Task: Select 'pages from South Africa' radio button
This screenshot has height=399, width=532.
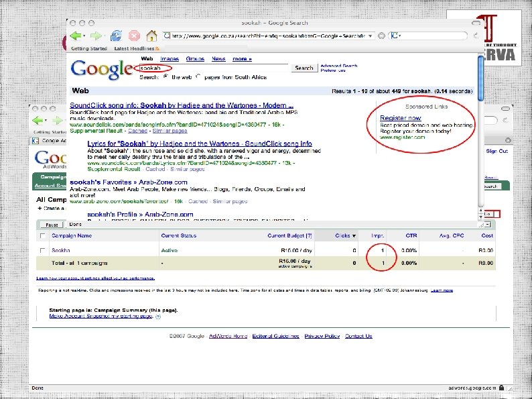Action: click(198, 76)
